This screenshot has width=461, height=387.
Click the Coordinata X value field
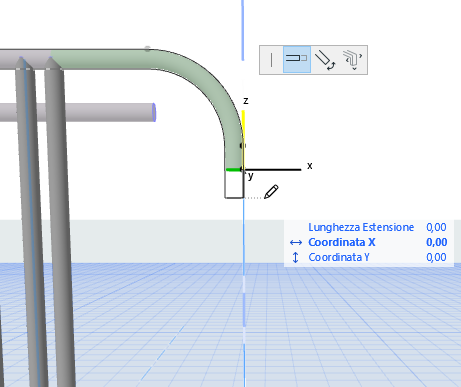(x=436, y=242)
